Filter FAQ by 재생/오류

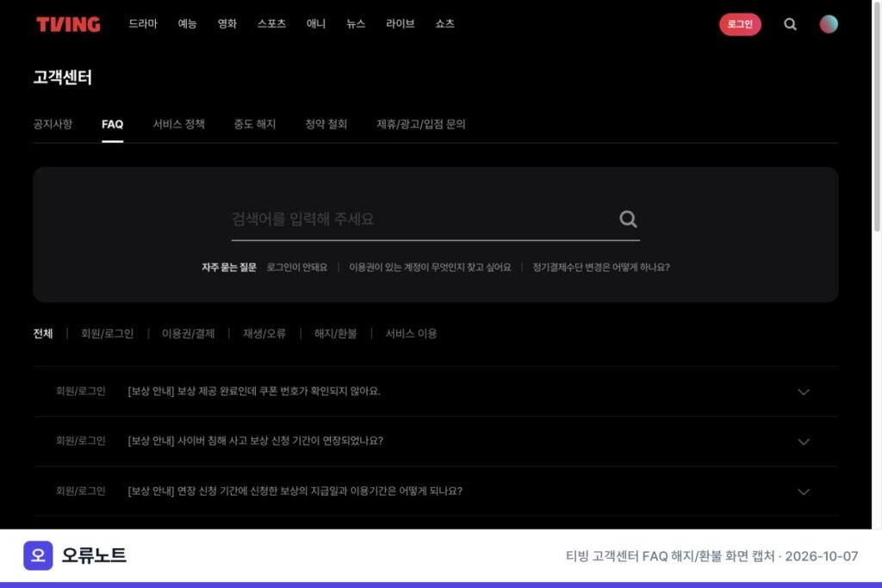click(x=264, y=334)
